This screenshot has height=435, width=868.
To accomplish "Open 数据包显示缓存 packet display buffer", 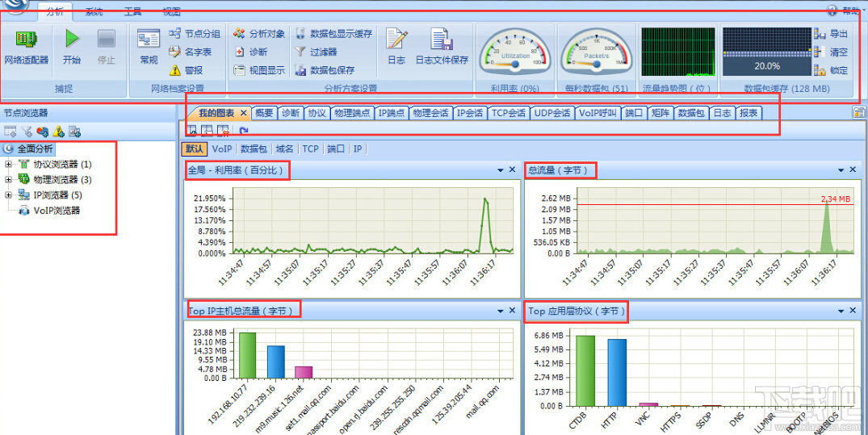I will [333, 34].
